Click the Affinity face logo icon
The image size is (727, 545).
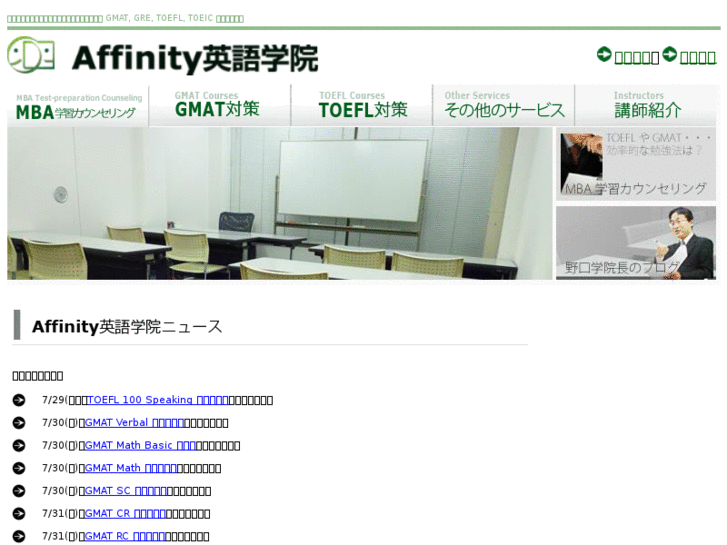(31, 55)
